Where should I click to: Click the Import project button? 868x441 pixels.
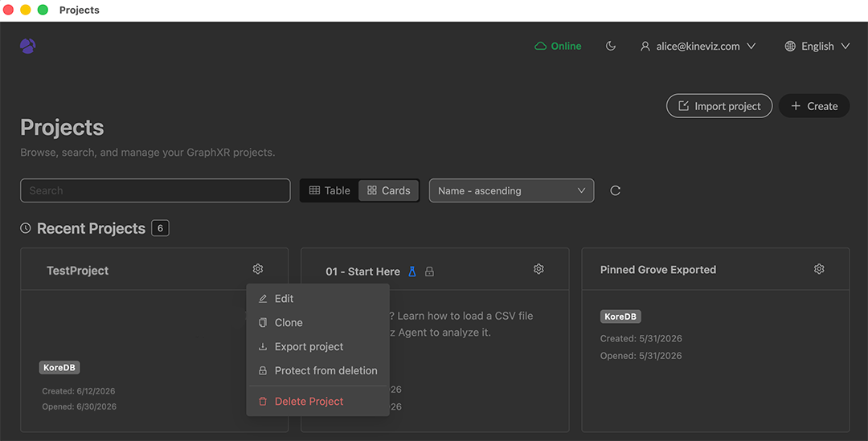point(719,106)
